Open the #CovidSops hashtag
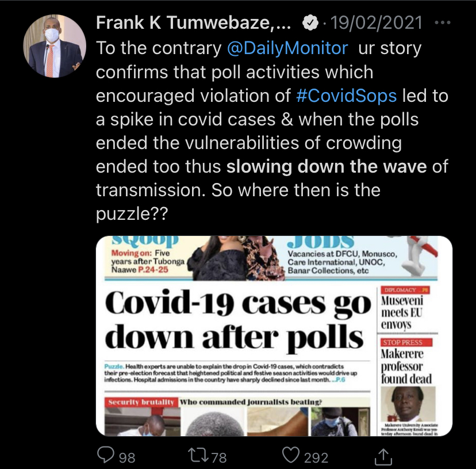 346,96
